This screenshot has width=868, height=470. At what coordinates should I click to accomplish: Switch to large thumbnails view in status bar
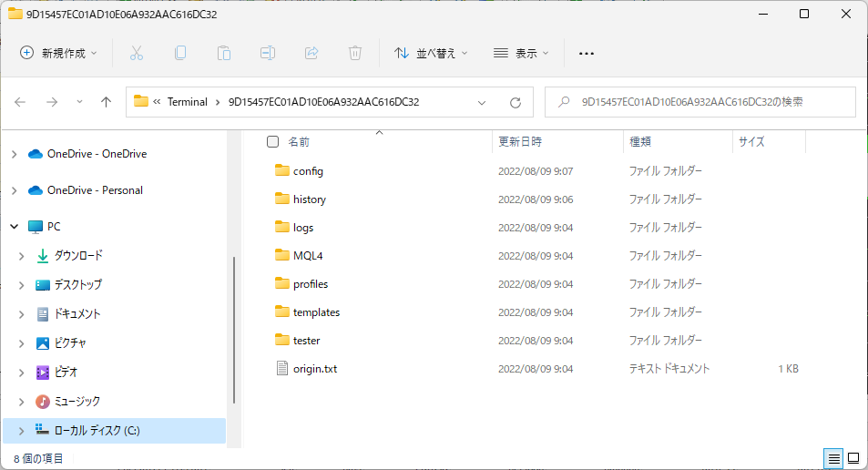853,458
